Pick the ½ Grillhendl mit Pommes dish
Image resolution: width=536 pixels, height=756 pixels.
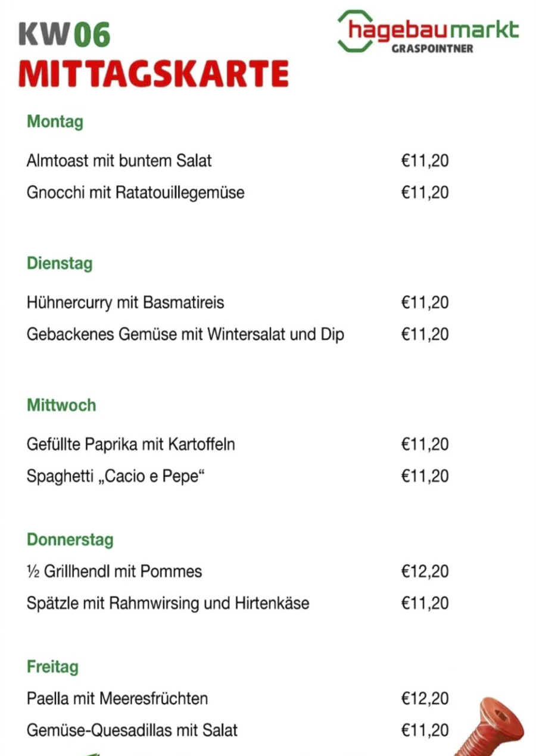[x=114, y=572]
